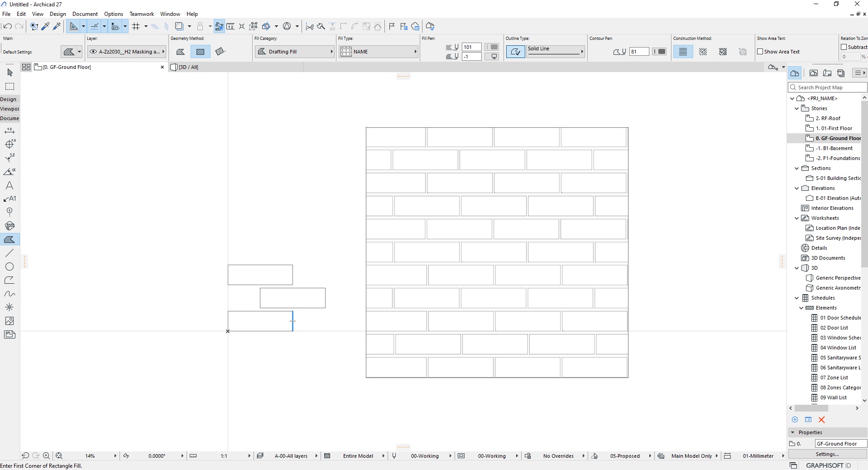Undo the last action
The height and width of the screenshot is (470, 868).
pyautogui.click(x=7, y=26)
